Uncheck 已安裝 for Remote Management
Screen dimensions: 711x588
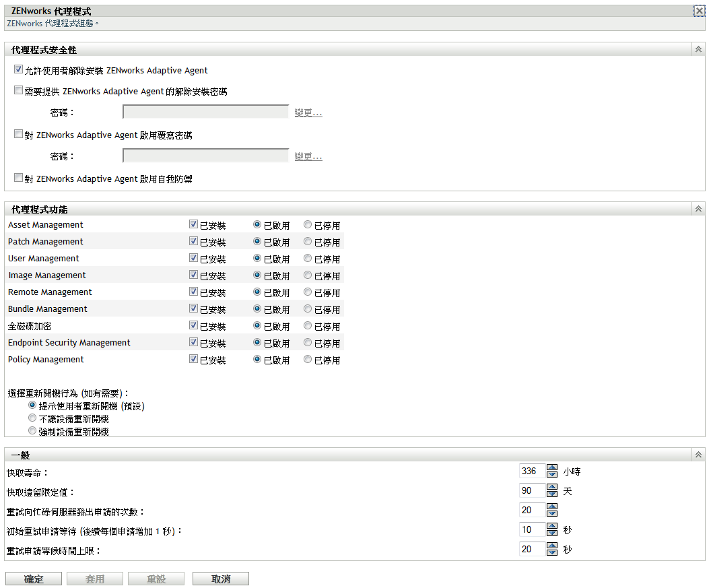pyautogui.click(x=194, y=291)
